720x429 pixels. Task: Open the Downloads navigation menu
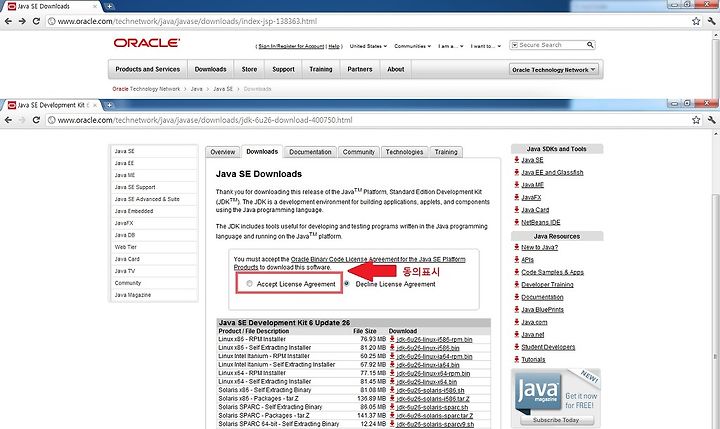point(210,69)
